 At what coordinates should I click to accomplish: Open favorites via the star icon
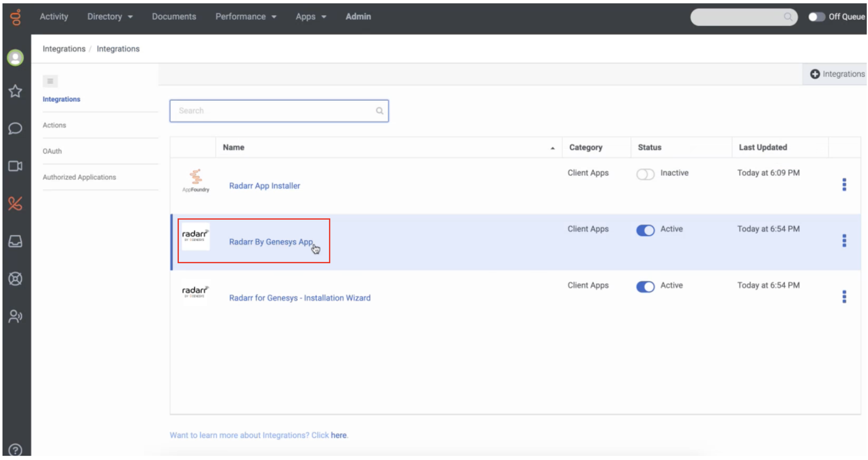15,91
